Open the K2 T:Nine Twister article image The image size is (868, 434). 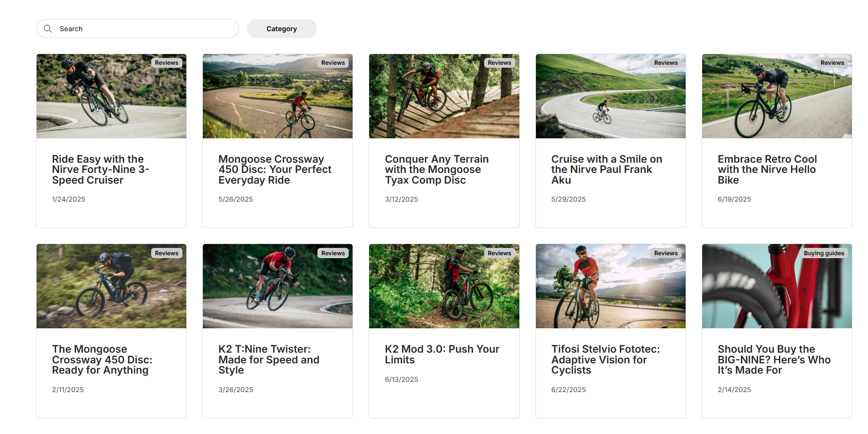click(x=278, y=286)
